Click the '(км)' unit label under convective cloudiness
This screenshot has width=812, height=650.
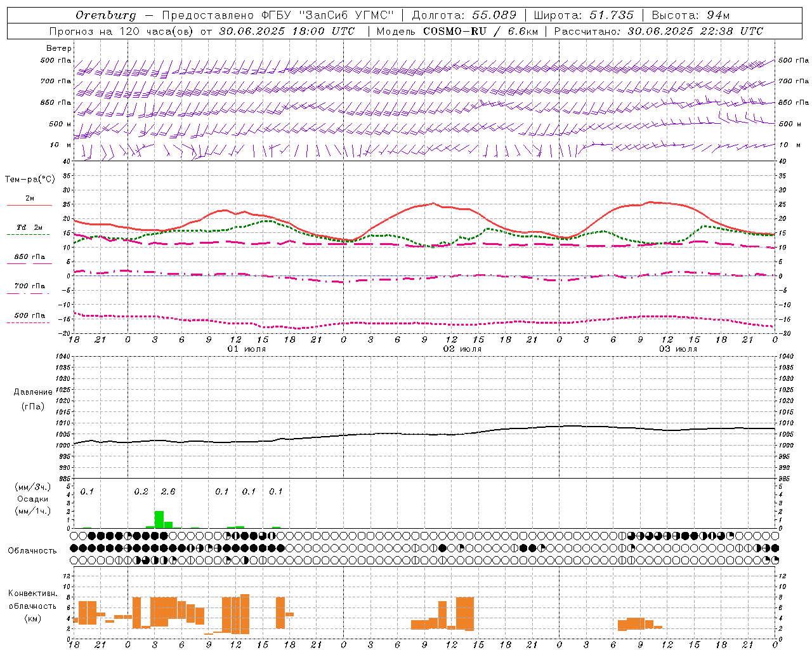(x=32, y=618)
